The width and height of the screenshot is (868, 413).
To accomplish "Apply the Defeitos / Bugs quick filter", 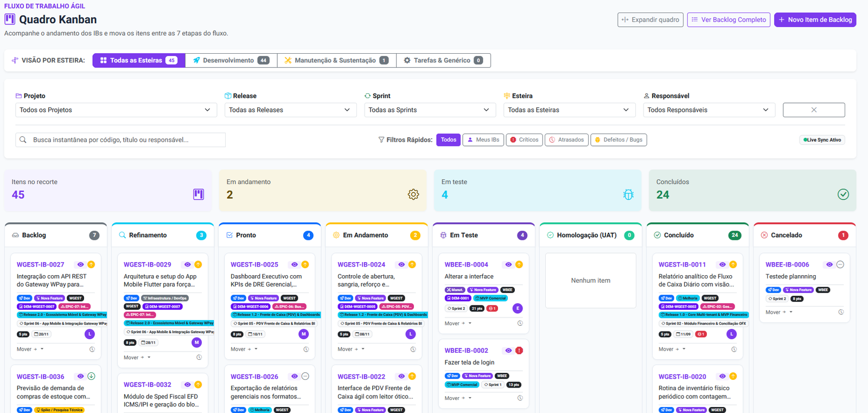I will tap(618, 140).
